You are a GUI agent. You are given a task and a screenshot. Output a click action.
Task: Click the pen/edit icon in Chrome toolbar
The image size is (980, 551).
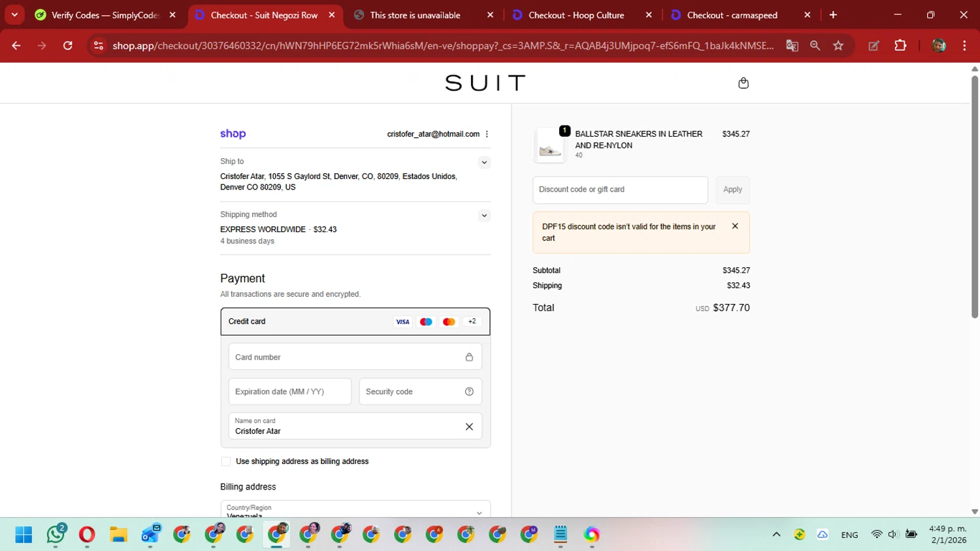coord(874,45)
